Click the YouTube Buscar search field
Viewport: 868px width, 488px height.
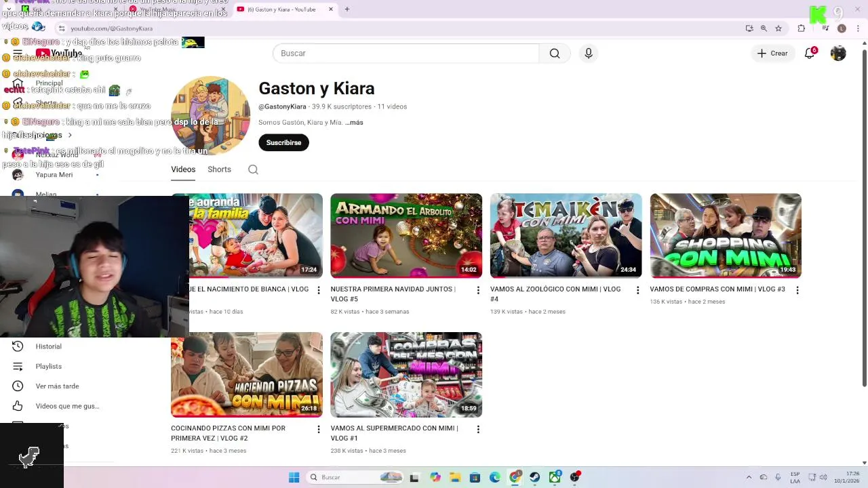406,54
